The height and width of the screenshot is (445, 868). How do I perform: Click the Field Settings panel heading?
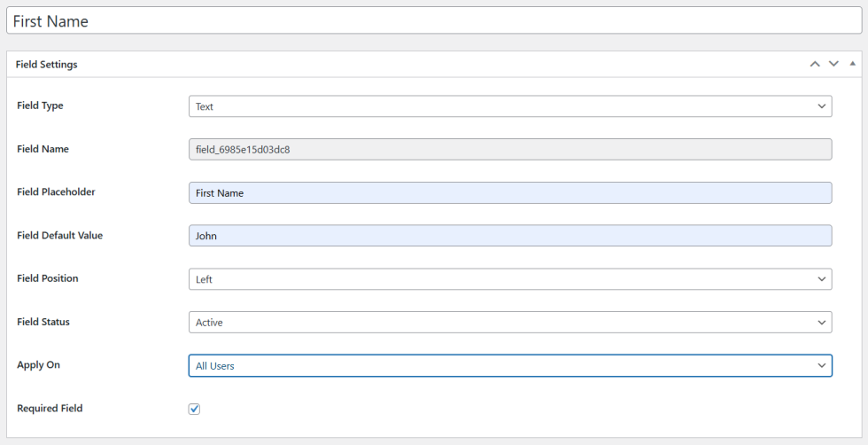tap(46, 65)
